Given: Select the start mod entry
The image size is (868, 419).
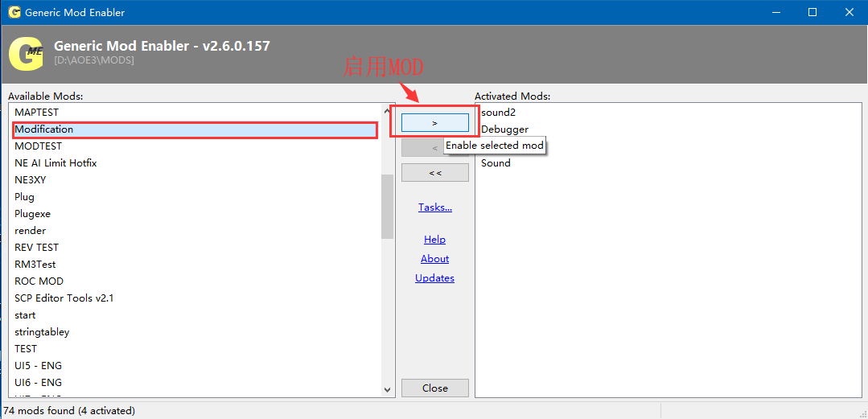Looking at the screenshot, I should pyautogui.click(x=195, y=315).
